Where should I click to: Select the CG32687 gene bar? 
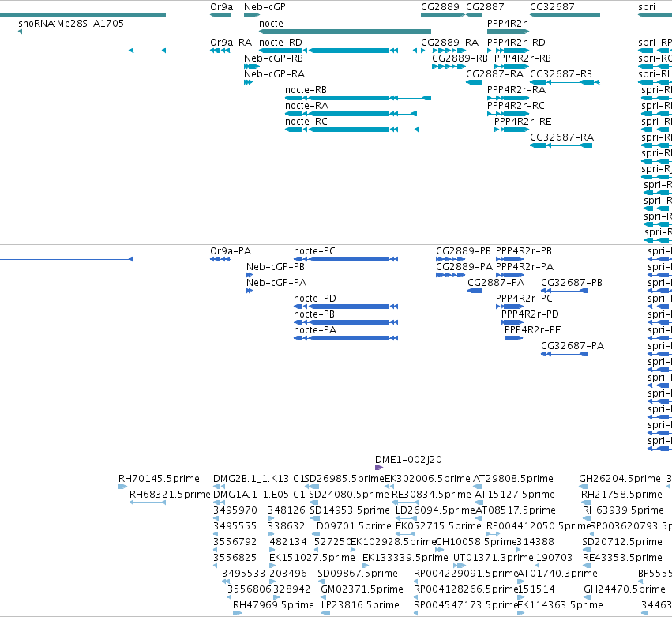tap(565, 15)
